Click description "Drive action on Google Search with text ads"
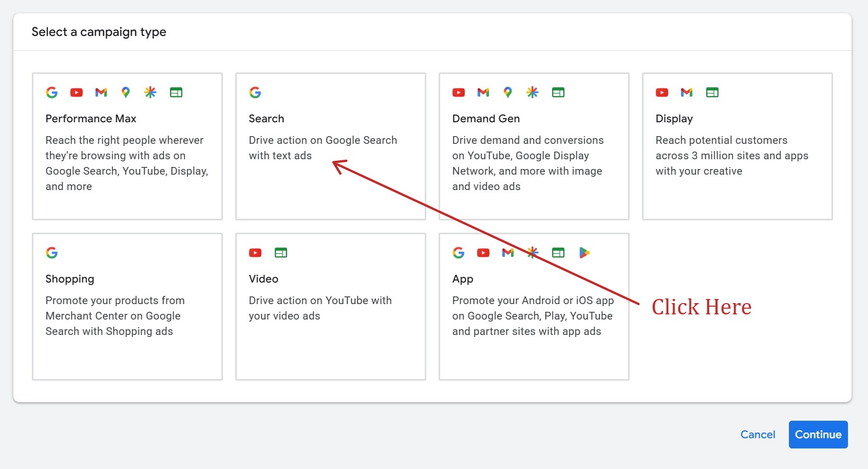Screen dimensions: 868x469 (x=323, y=148)
